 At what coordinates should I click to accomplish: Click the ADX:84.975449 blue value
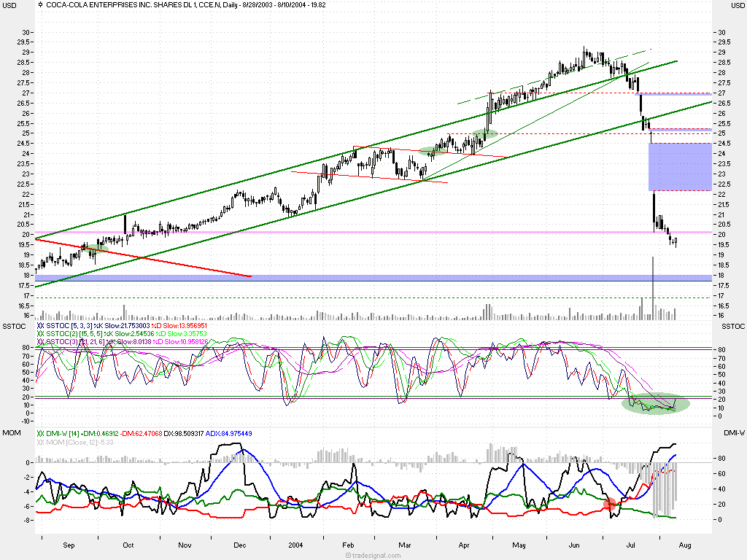(229, 434)
